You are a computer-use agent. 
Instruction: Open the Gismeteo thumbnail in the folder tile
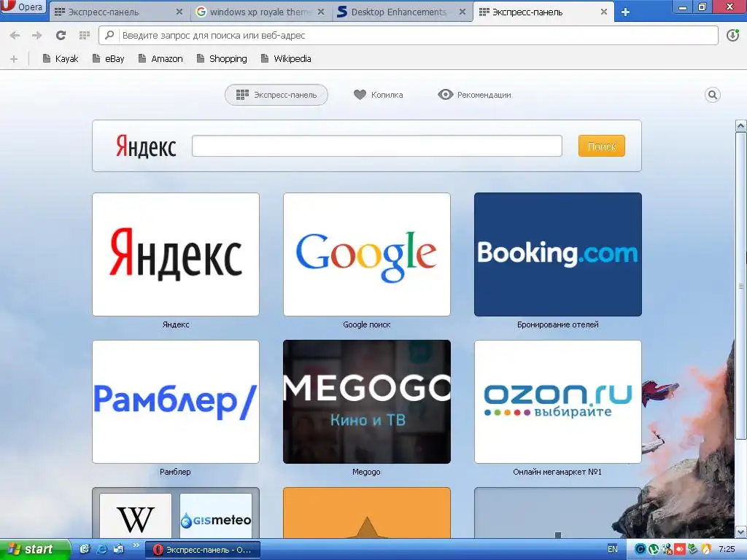[216, 516]
